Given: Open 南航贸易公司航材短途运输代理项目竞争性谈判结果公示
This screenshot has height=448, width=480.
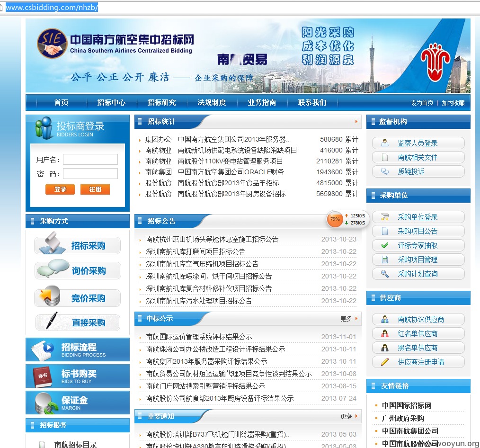Looking at the screenshot, I should [x=229, y=374].
